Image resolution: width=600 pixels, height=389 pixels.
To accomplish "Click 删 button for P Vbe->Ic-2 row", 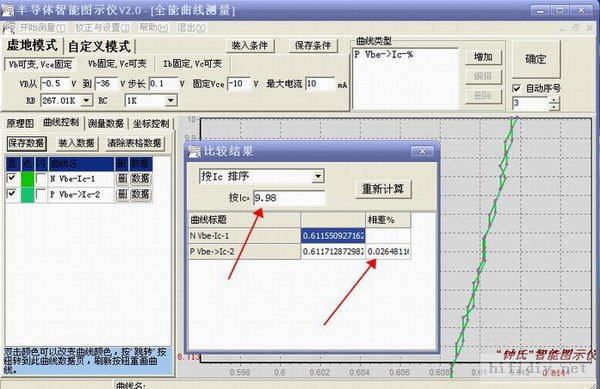I will [x=122, y=195].
